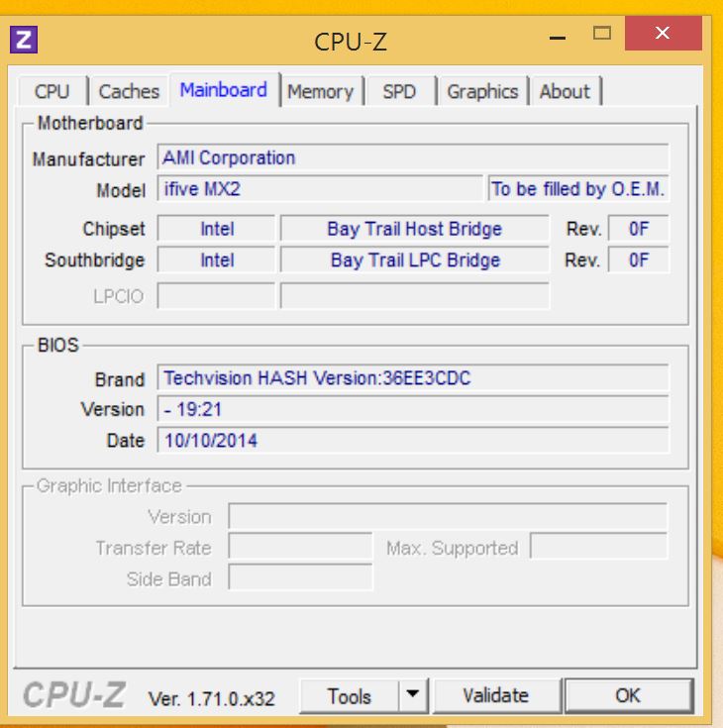Viewport: 723px width, 728px height.
Task: Confirm with the OK button
Action: [x=628, y=696]
